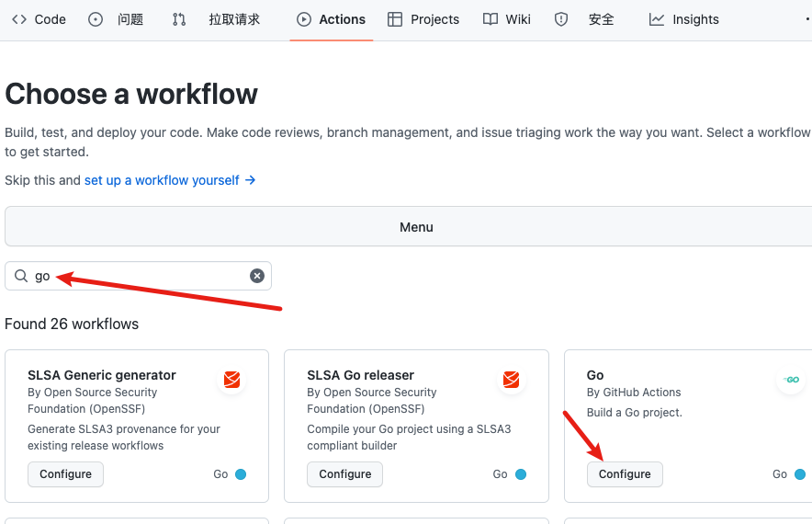Open the Insights tab
This screenshot has width=812, height=524.
tap(684, 19)
